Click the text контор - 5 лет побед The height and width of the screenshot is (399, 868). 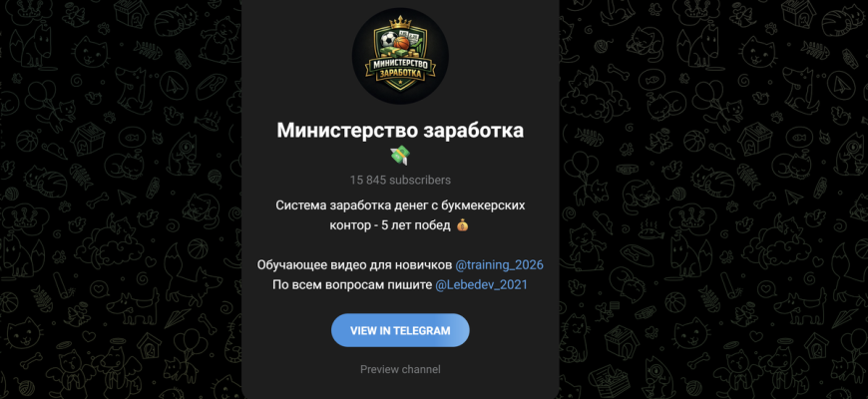pyautogui.click(x=394, y=225)
